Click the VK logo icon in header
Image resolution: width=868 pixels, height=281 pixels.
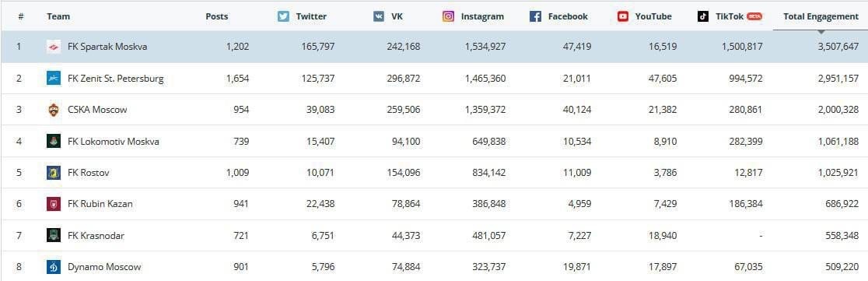(379, 16)
